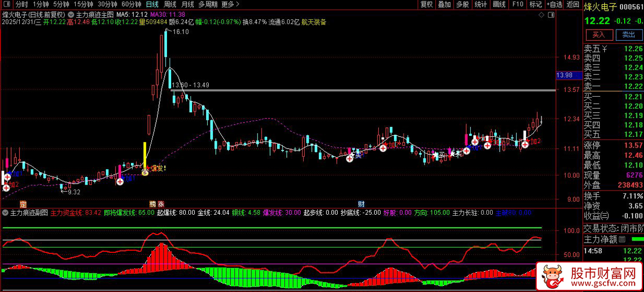Open 多股 multi-stock view

pos(463,4)
